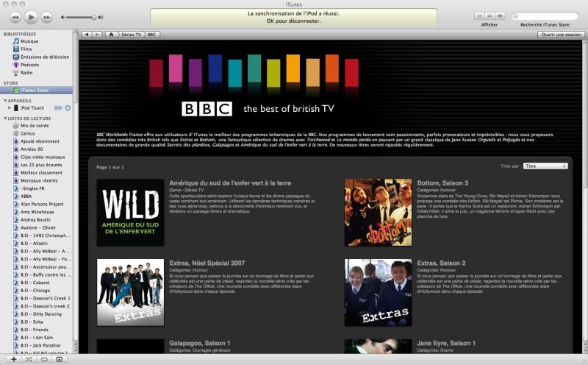Open Extras, Saison 2 title link

[442, 263]
